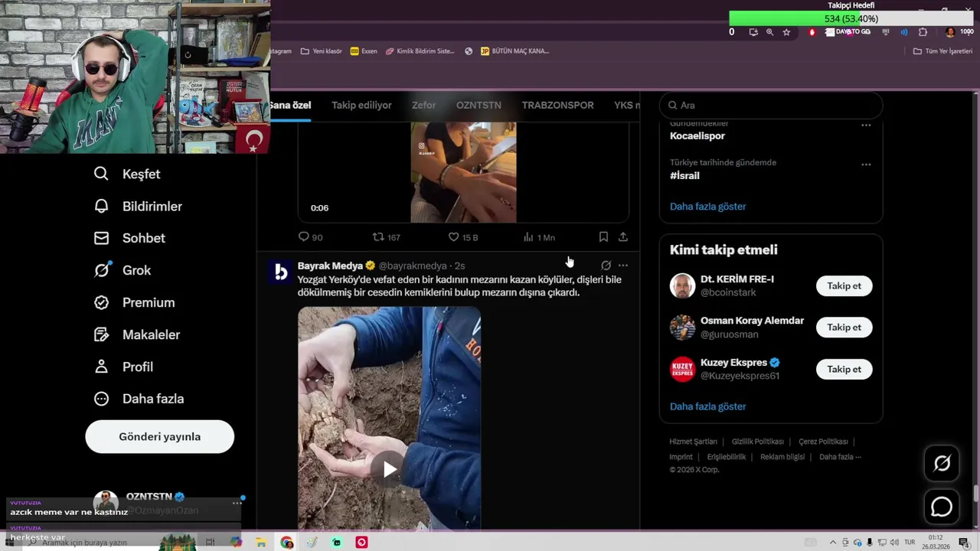Switch to Sana özel tab
This screenshot has width=980, height=551.
291,106
